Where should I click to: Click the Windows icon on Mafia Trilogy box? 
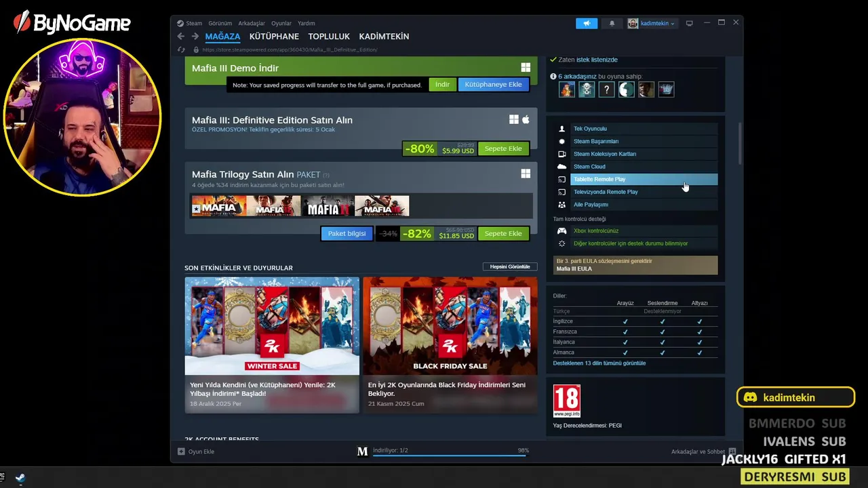[526, 174]
